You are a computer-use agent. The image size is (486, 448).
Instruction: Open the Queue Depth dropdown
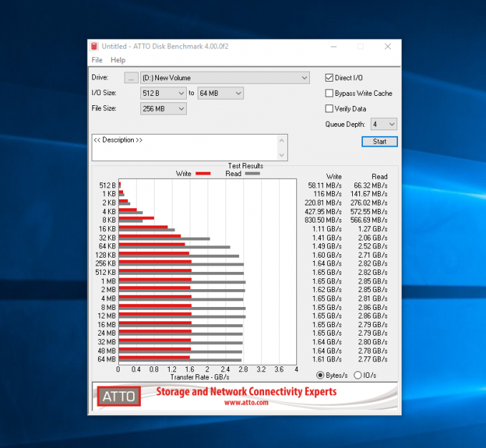pyautogui.click(x=384, y=125)
